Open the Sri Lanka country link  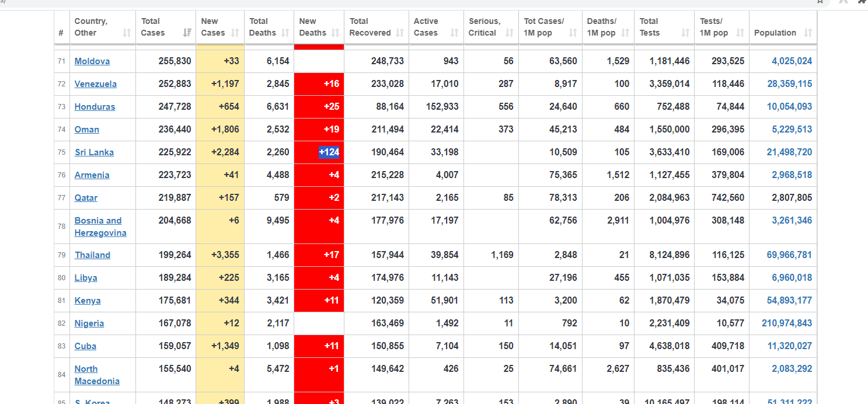click(x=95, y=152)
